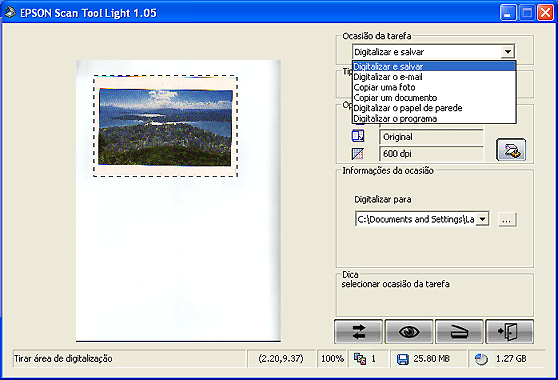Click the '600 dpi' resolution field
Screen dimensions: 558x380
point(431,154)
